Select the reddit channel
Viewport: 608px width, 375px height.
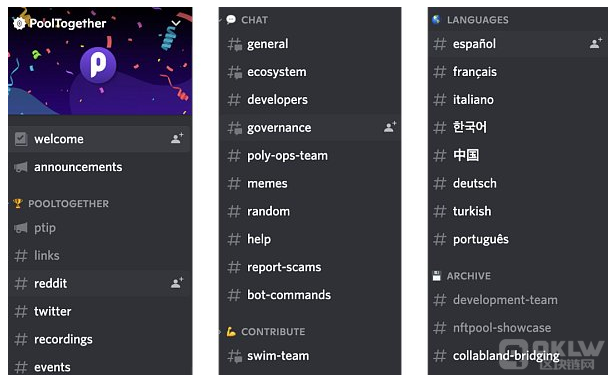(x=99, y=283)
